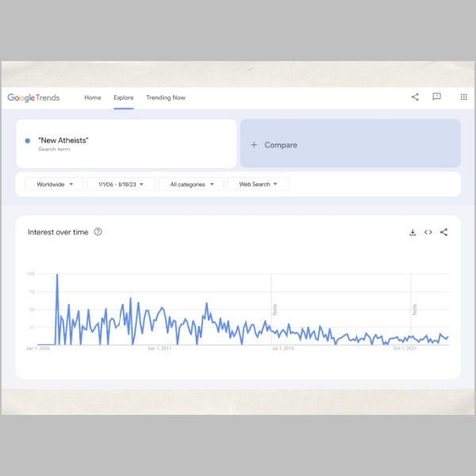Go to the Home tab

(93, 98)
